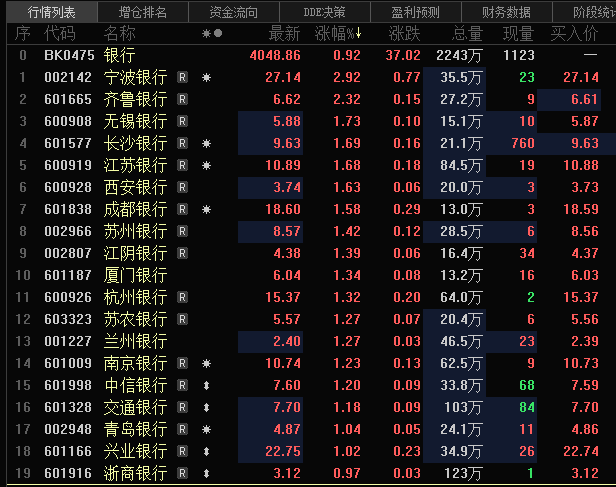The height and width of the screenshot is (487, 616).
Task: Click R badge next to 宁波银行
Action: tap(182, 77)
